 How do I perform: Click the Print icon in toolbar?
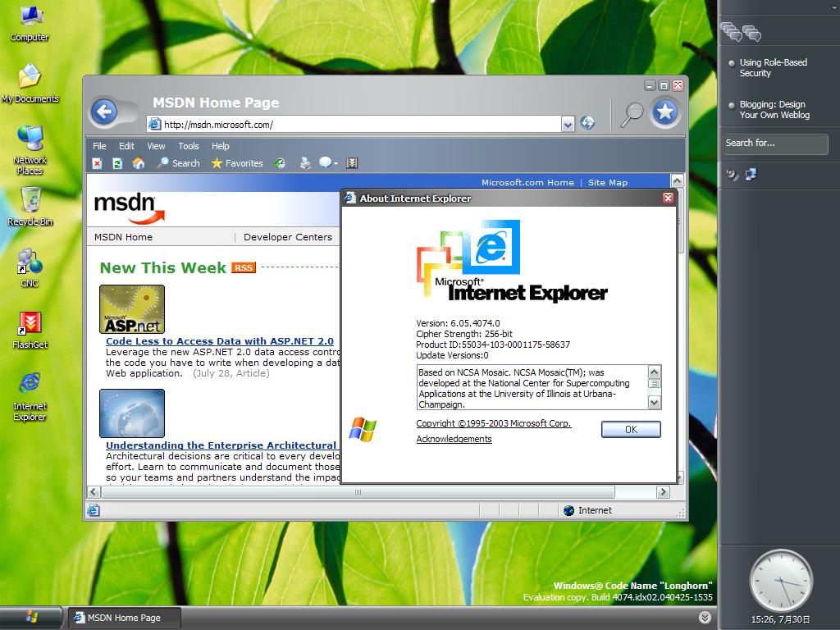coord(305,163)
